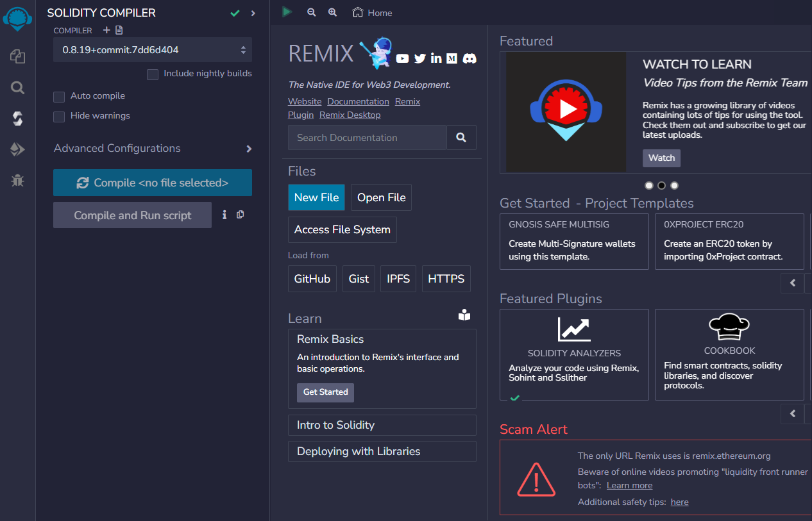Open the File Explorer sidebar icon
812x521 pixels.
coord(17,56)
